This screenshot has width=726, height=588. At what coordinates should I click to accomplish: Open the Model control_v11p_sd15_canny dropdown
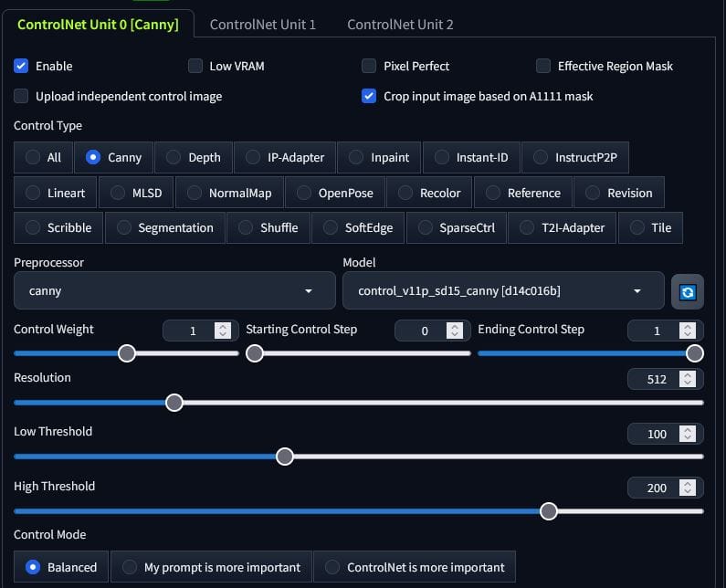click(503, 290)
